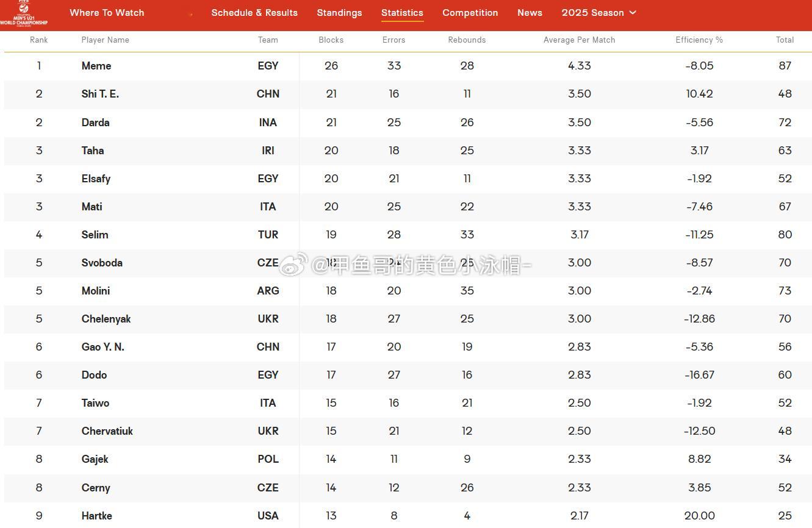Image resolution: width=812 pixels, height=528 pixels.
Task: Click the Player Name column header
Action: [x=105, y=40]
